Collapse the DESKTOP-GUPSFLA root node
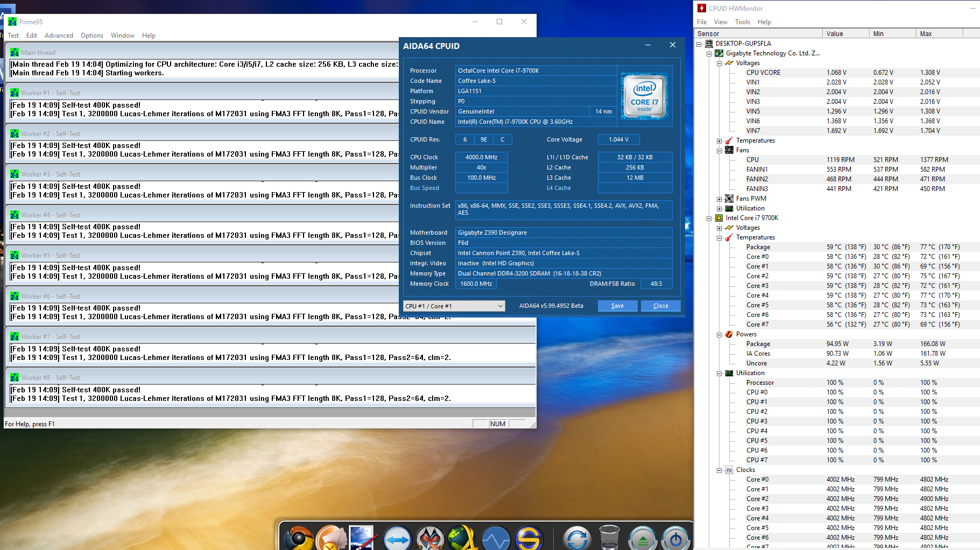Screen dimensions: 980x550 point(699,44)
